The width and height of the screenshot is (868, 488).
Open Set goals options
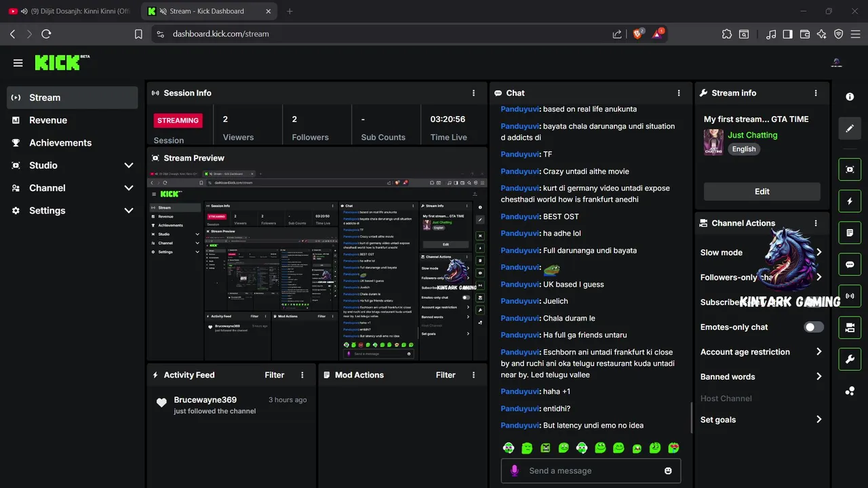click(x=818, y=420)
